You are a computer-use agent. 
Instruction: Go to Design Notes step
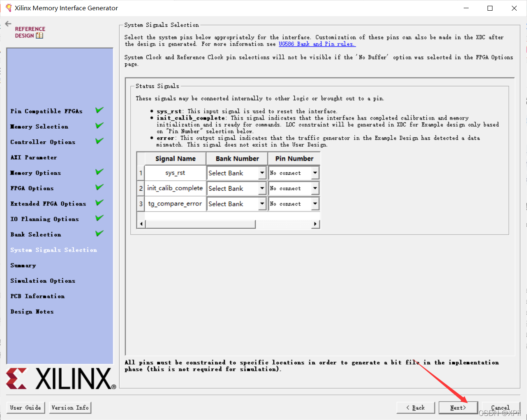click(32, 312)
